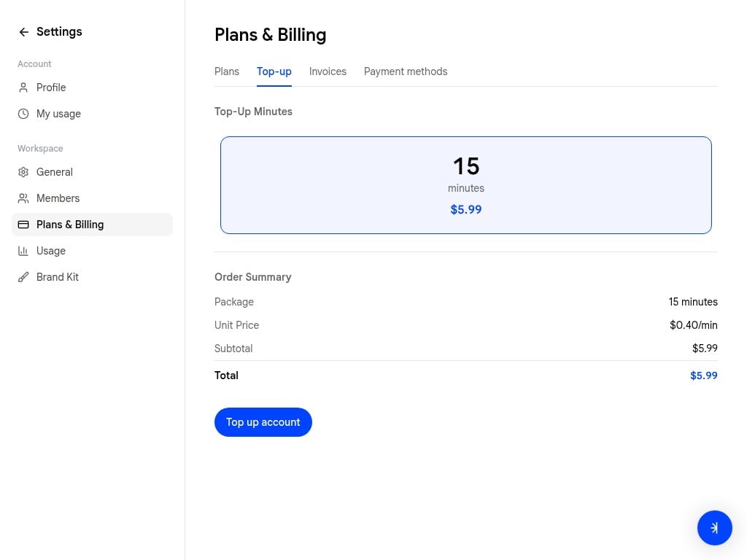Click the $5.99 Subtotal value
Image resolution: width=747 pixels, height=560 pixels.
pos(705,349)
